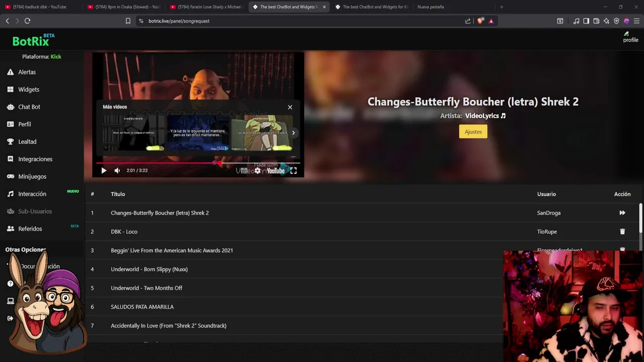Reload the current page
644x362 pixels.
27,21
